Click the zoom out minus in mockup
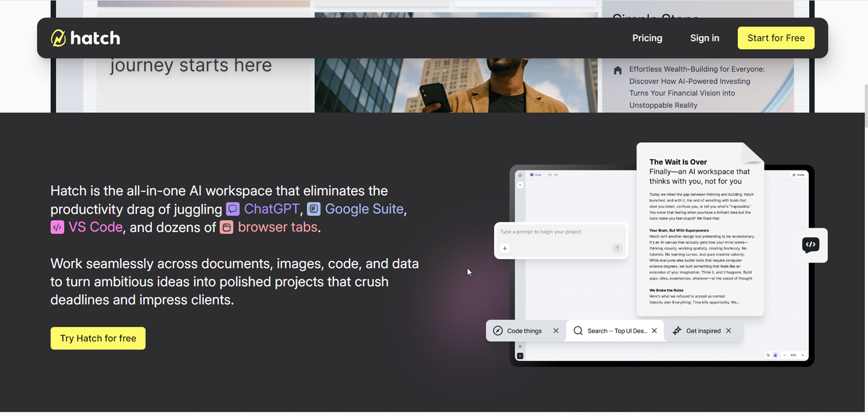This screenshot has height=417, width=868. pyautogui.click(x=785, y=355)
